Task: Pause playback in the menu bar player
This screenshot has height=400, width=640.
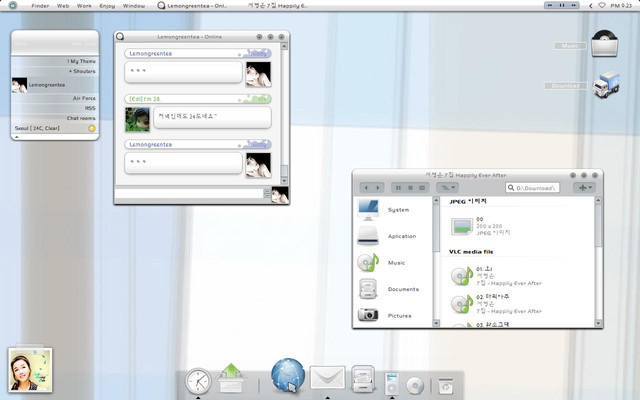Action: (x=562, y=5)
